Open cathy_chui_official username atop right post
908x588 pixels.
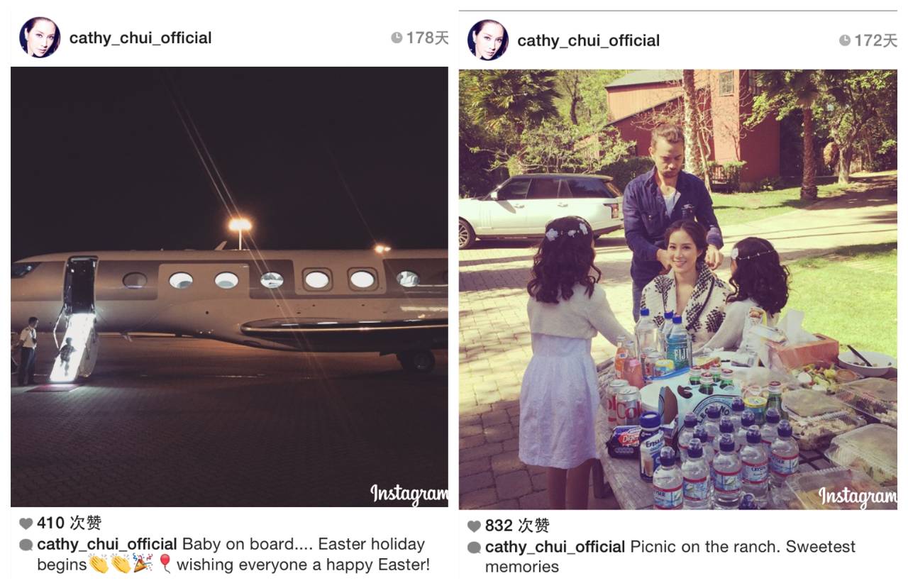click(x=589, y=40)
